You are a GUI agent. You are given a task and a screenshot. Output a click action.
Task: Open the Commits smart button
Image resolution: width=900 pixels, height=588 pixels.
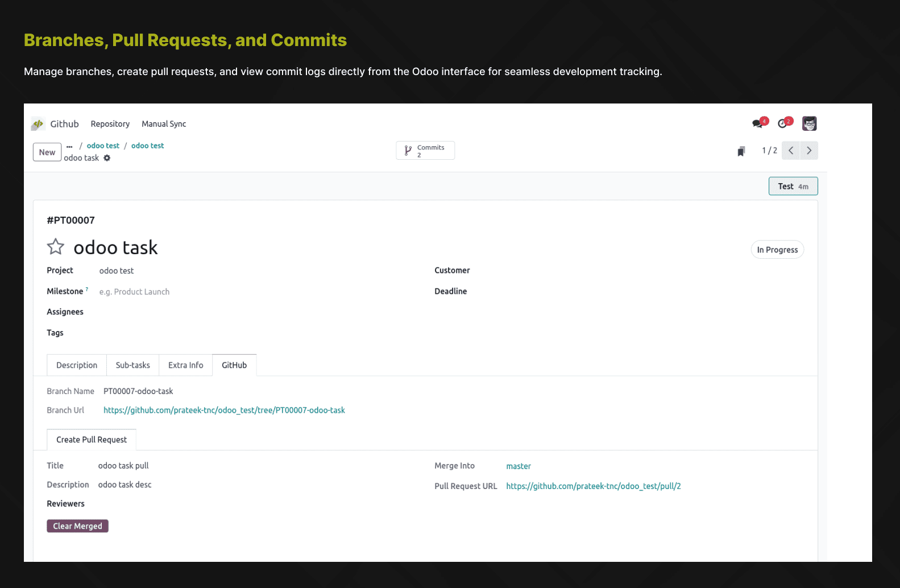[x=425, y=151]
